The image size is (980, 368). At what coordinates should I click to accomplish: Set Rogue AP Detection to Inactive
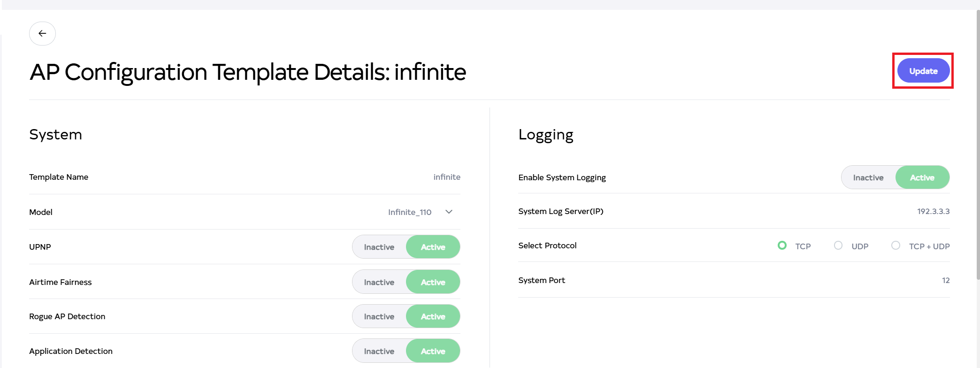pos(379,316)
